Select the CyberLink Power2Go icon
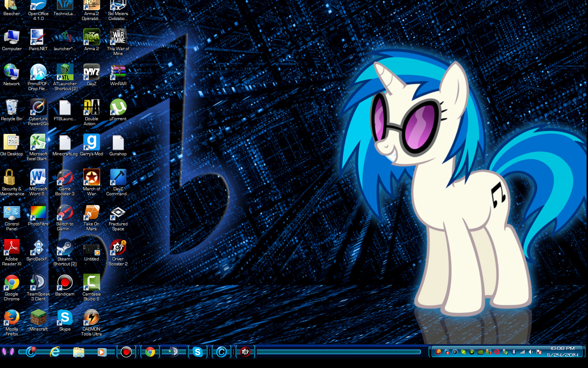 coord(38,112)
